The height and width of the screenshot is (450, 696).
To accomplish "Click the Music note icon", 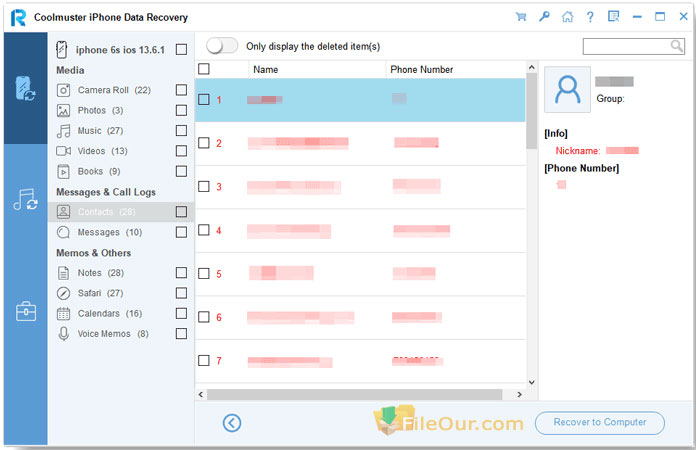I will point(63,131).
